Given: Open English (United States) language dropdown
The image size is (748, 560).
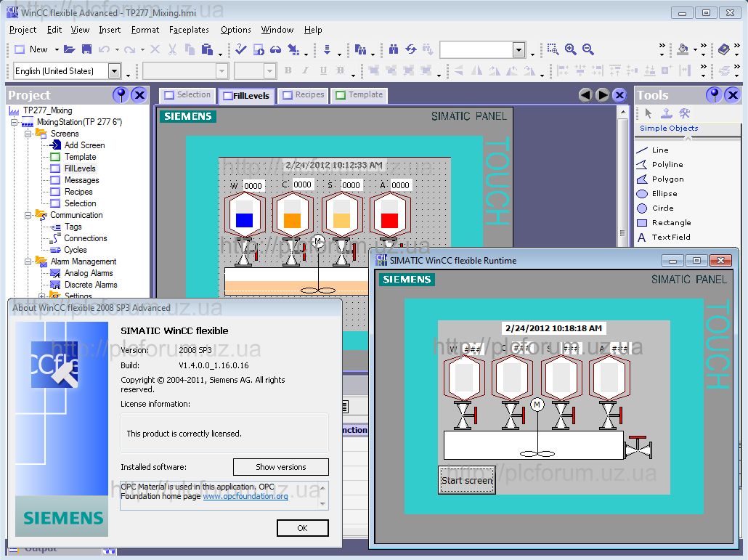Looking at the screenshot, I should [x=114, y=70].
